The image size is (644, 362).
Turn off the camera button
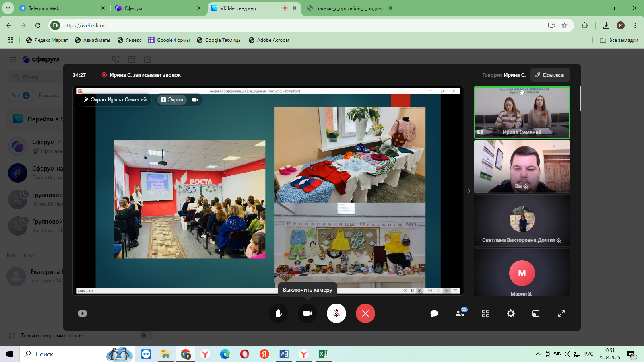pos(308,313)
